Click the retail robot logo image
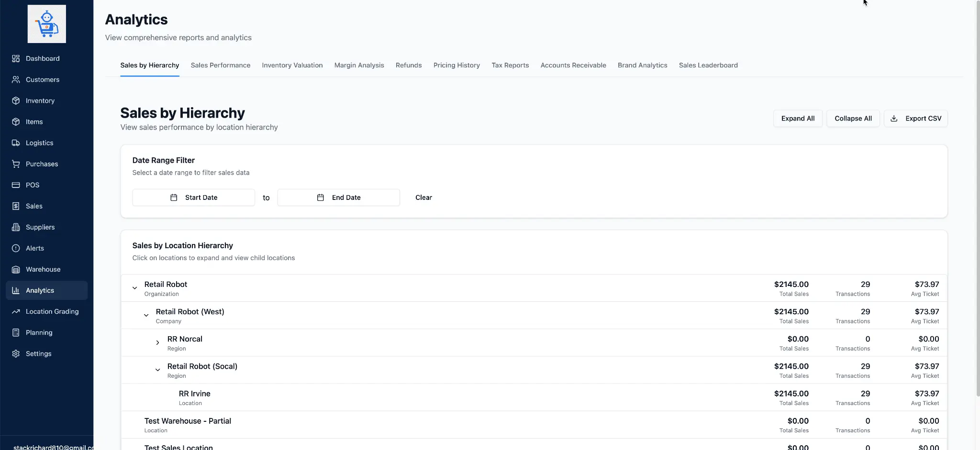The image size is (980, 450). point(46,23)
